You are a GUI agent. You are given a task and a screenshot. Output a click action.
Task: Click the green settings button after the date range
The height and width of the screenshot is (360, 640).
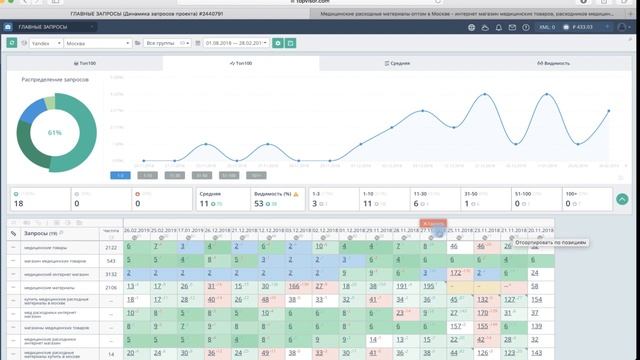pyautogui.click(x=278, y=43)
